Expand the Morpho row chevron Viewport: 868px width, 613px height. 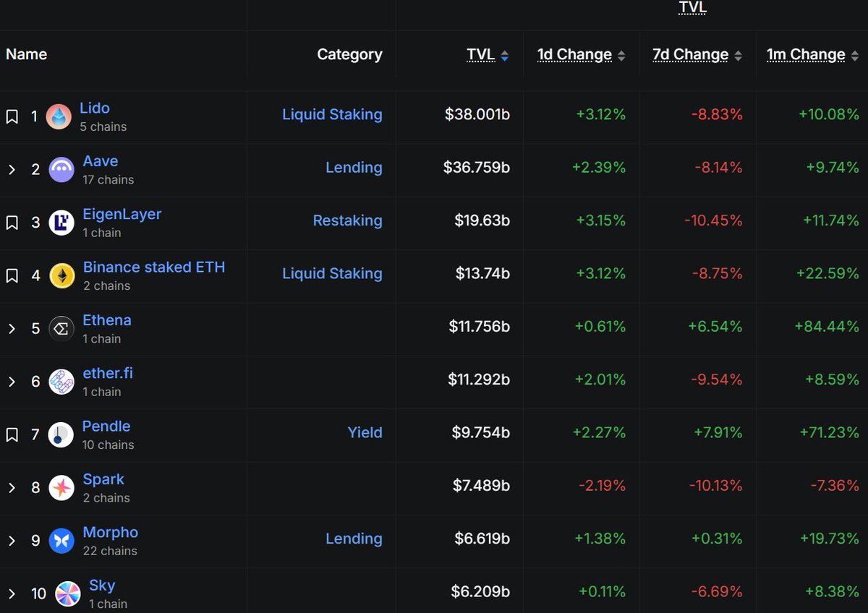pyautogui.click(x=12, y=541)
